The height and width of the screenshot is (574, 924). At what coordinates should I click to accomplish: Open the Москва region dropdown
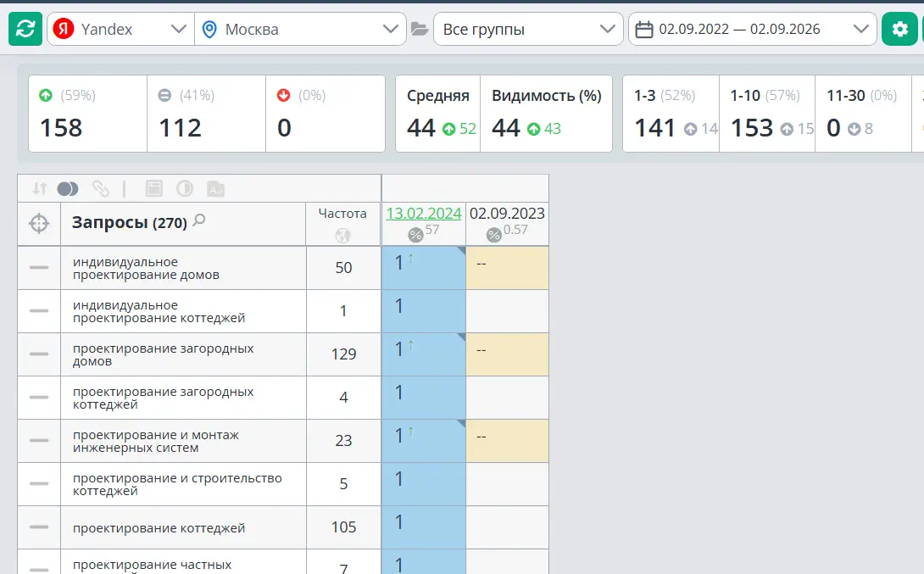301,29
